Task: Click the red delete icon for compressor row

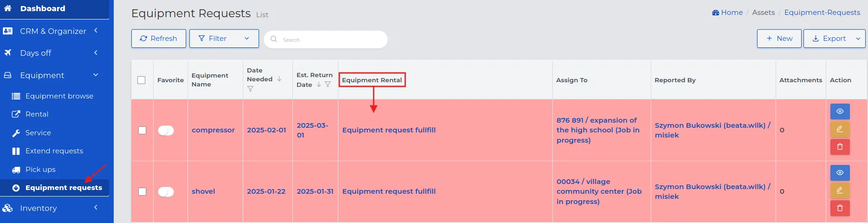Action: point(840,147)
